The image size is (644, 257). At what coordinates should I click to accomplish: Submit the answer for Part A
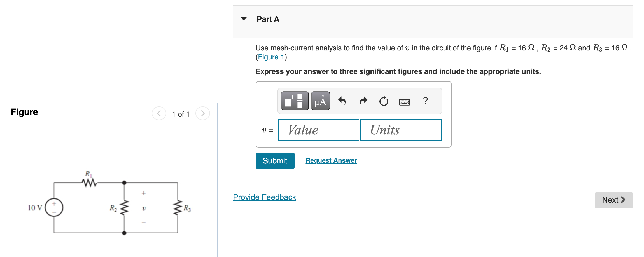point(275,160)
